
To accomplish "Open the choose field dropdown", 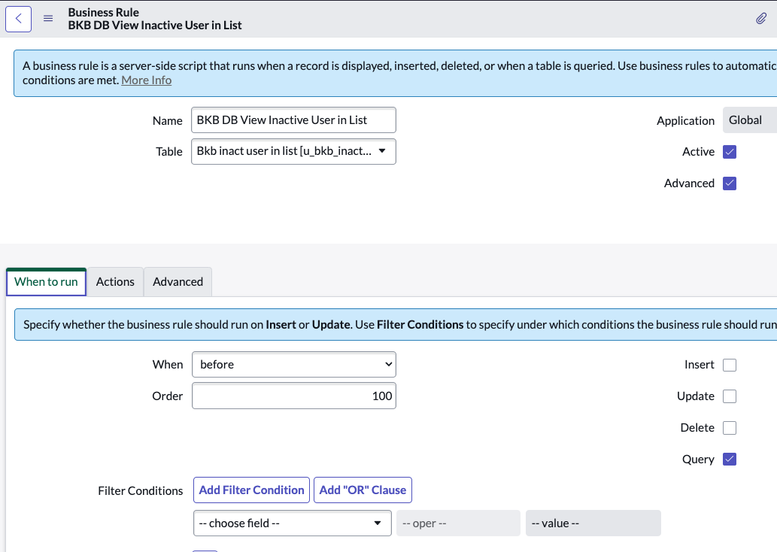I will [x=291, y=523].
